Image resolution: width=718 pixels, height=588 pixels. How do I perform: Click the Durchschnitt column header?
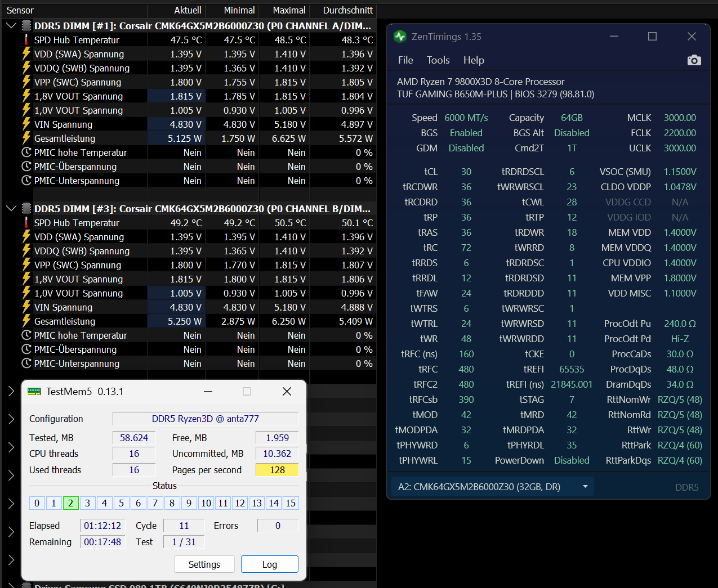[x=347, y=10]
